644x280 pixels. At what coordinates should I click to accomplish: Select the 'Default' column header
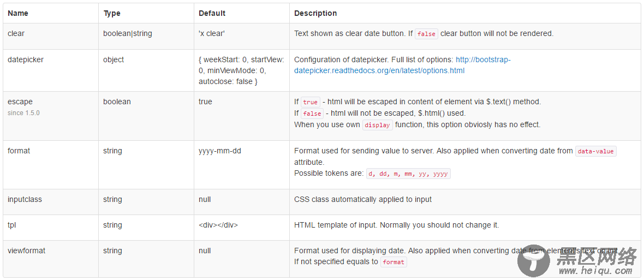click(212, 13)
